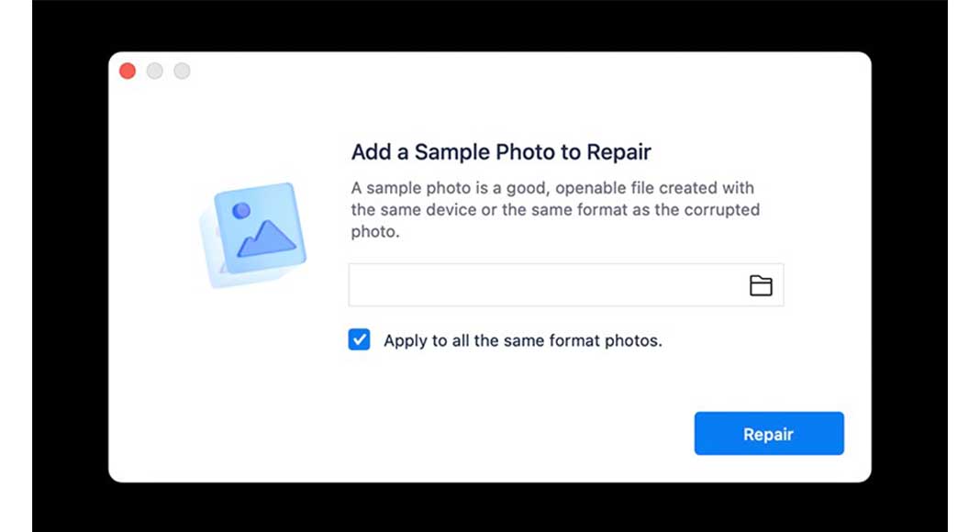980x532 pixels.
Task: Click the white checkmark inside blue checkbox
Action: pos(360,339)
